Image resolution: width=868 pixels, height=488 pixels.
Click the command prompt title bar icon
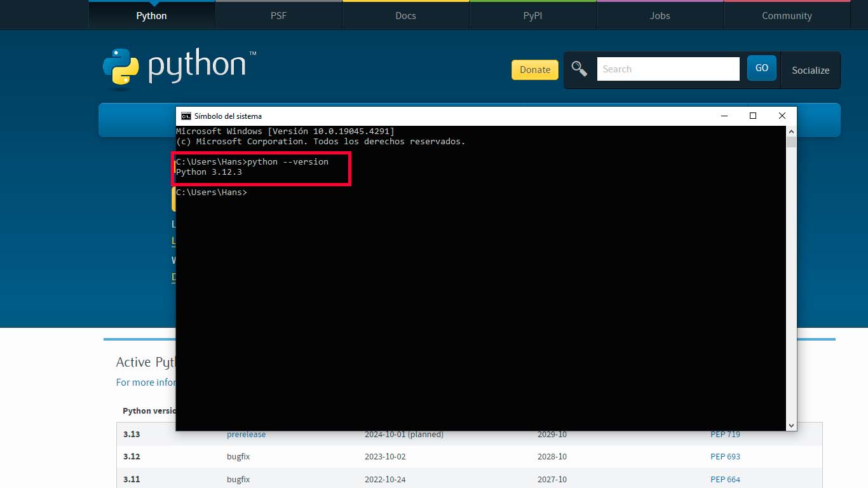tap(186, 116)
